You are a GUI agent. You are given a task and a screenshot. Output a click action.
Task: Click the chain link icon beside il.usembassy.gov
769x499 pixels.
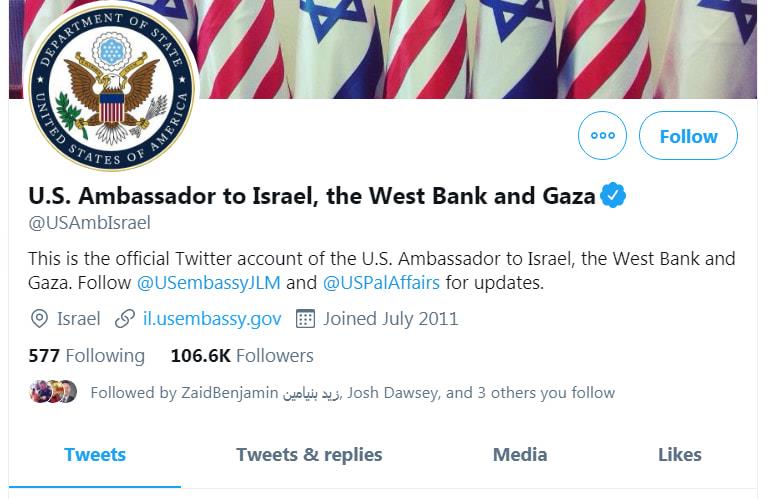125,319
